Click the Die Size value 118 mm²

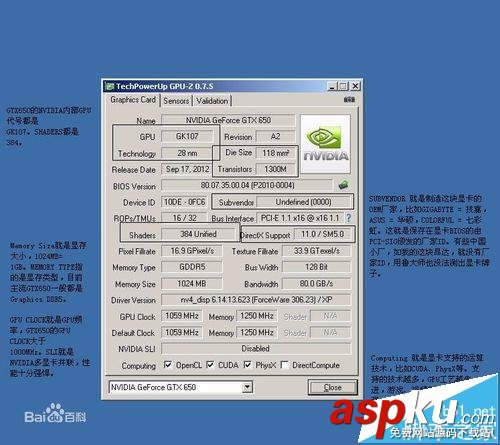275,153
